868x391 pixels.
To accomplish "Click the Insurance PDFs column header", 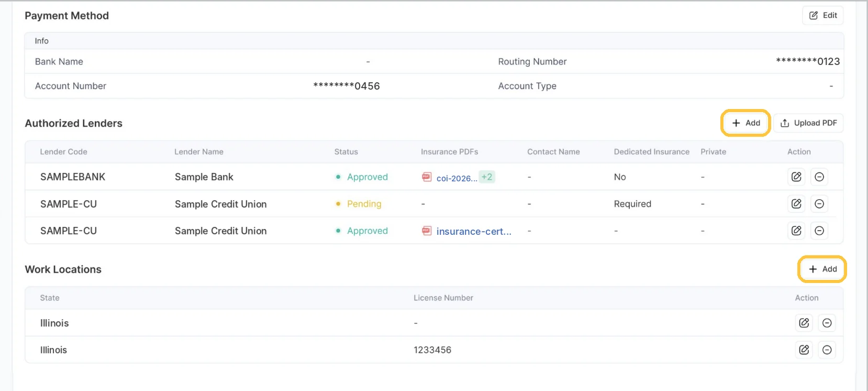I will tap(450, 151).
